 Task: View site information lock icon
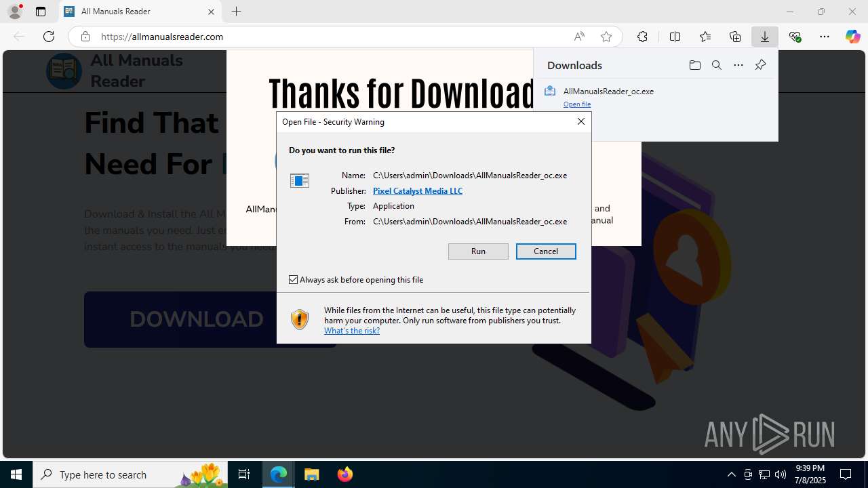coord(85,37)
